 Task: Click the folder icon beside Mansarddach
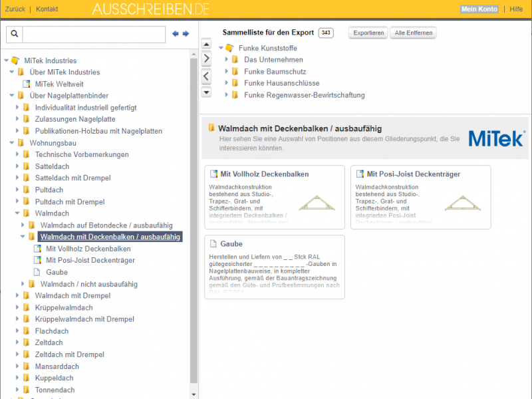[x=26, y=366]
